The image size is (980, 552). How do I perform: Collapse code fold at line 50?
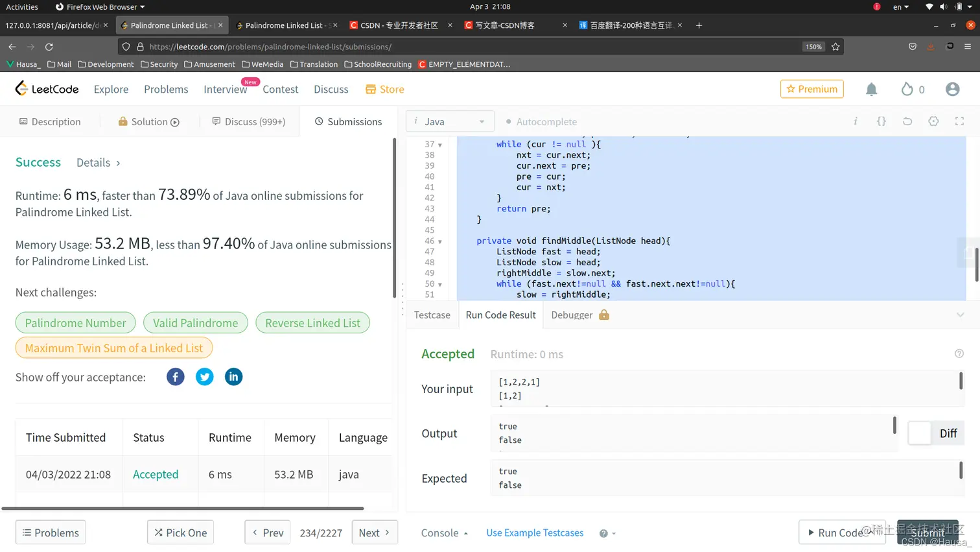(x=440, y=284)
